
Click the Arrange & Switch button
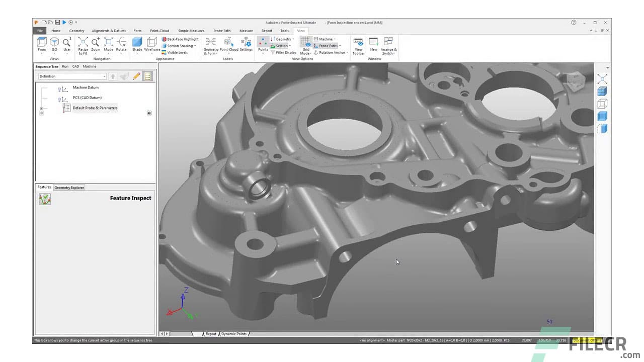pos(388,44)
